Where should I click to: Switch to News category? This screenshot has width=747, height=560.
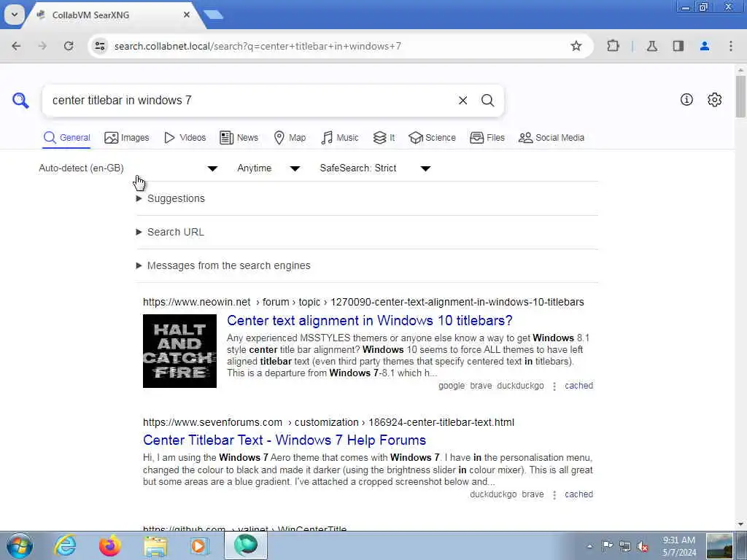coord(239,138)
